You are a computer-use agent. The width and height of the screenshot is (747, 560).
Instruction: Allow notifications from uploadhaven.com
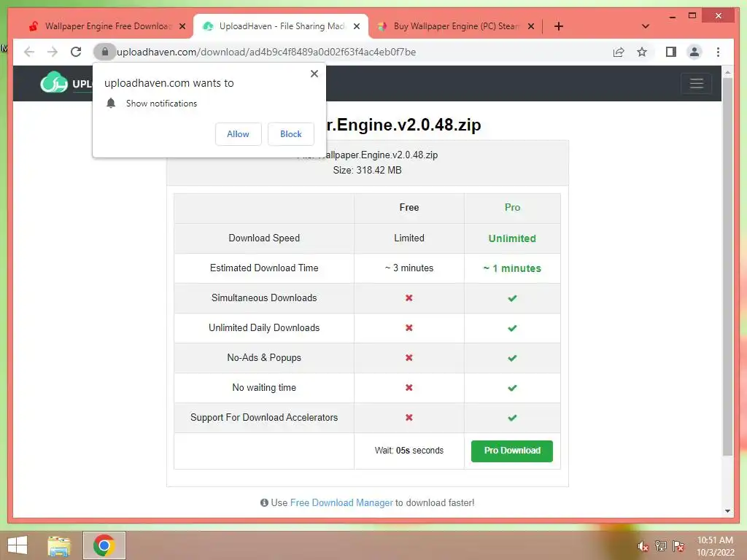point(239,134)
